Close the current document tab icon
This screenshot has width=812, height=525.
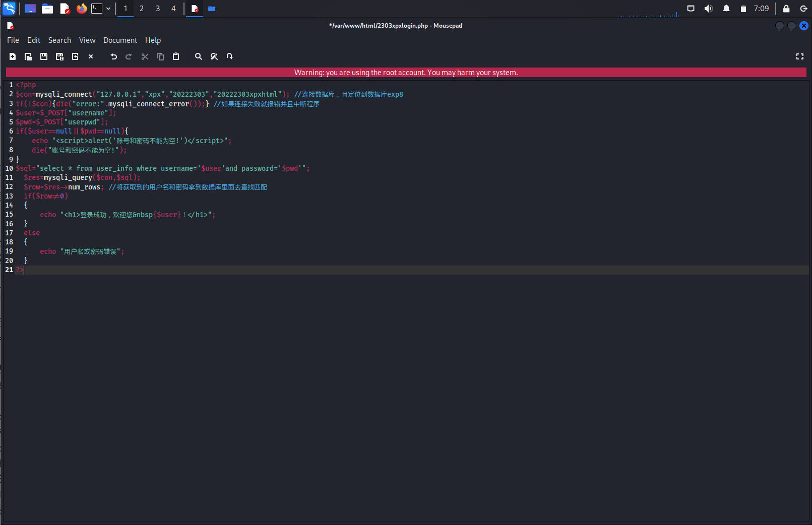point(91,56)
